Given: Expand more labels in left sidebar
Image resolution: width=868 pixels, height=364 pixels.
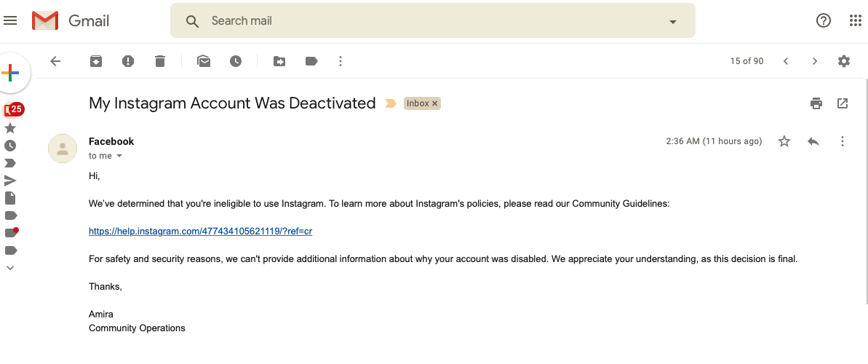Looking at the screenshot, I should tap(10, 268).
